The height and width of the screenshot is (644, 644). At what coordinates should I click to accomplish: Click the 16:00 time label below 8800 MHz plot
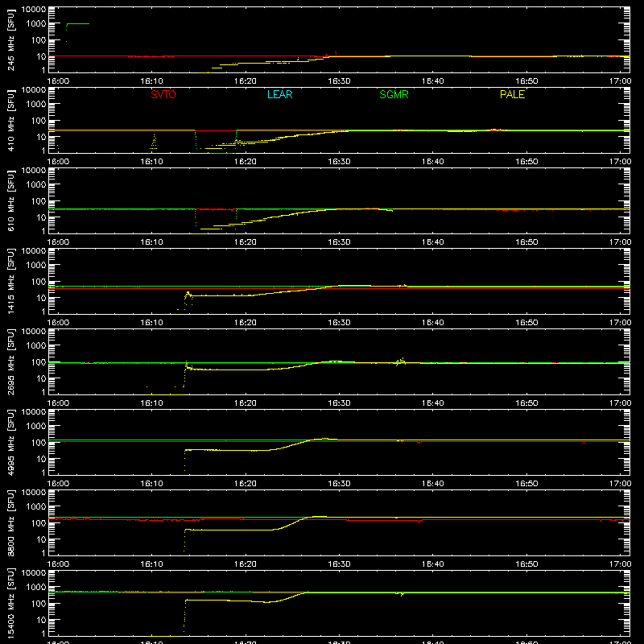(x=58, y=564)
